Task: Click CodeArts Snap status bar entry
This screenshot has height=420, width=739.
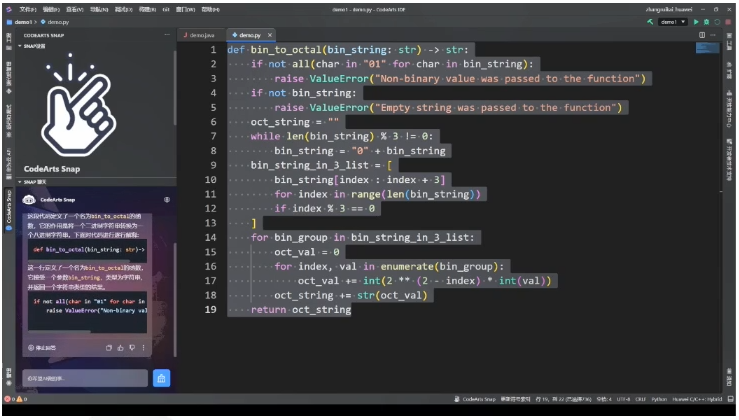Action: tap(475, 399)
